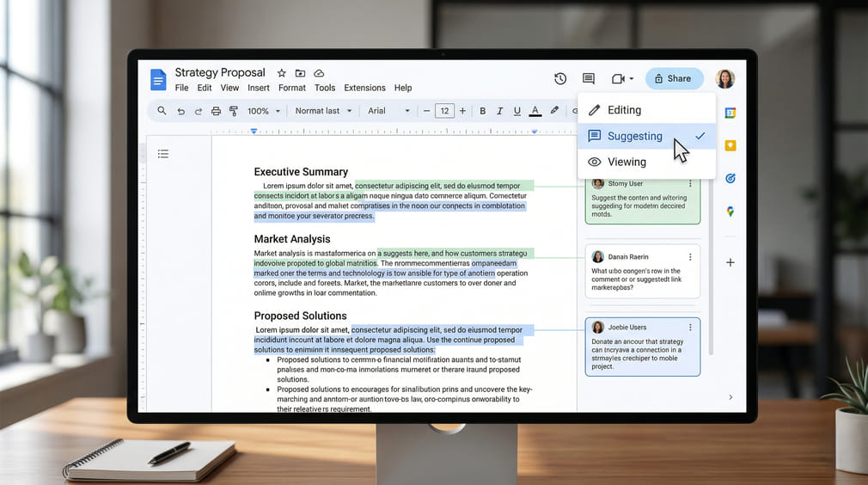Click the left indent ruler marker
The height and width of the screenshot is (485, 868).
click(x=254, y=132)
